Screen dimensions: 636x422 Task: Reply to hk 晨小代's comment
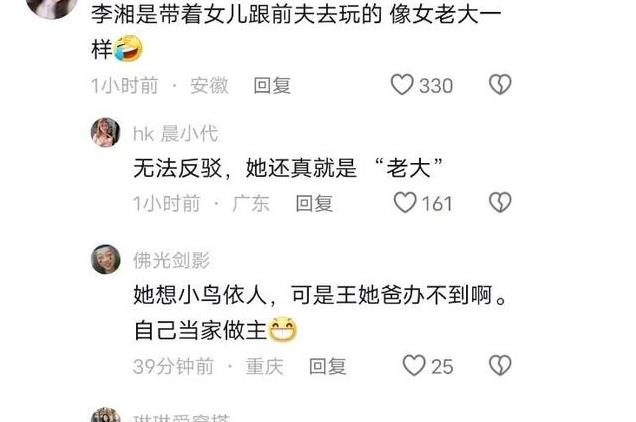pyautogui.click(x=314, y=203)
